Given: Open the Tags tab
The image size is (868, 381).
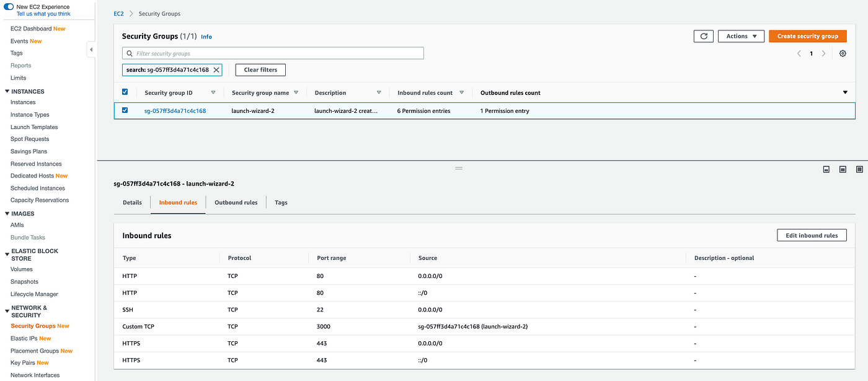Looking at the screenshot, I should pyautogui.click(x=281, y=202).
